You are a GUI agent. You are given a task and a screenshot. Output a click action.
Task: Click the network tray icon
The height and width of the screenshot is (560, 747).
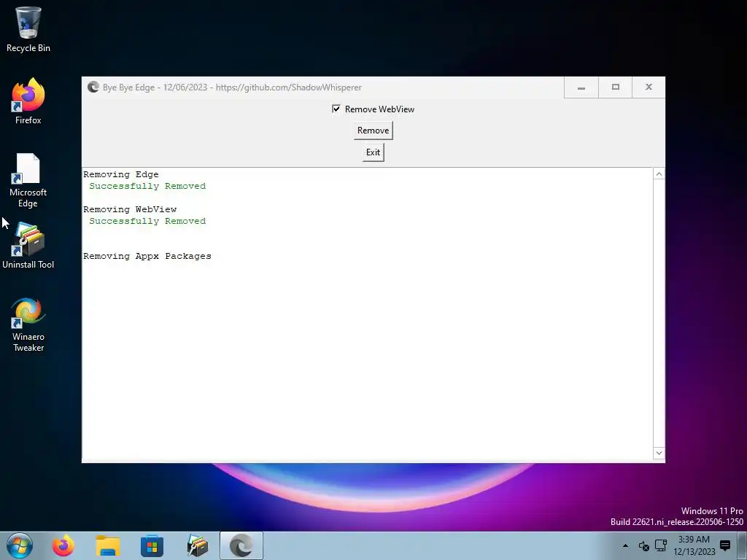tap(661, 545)
